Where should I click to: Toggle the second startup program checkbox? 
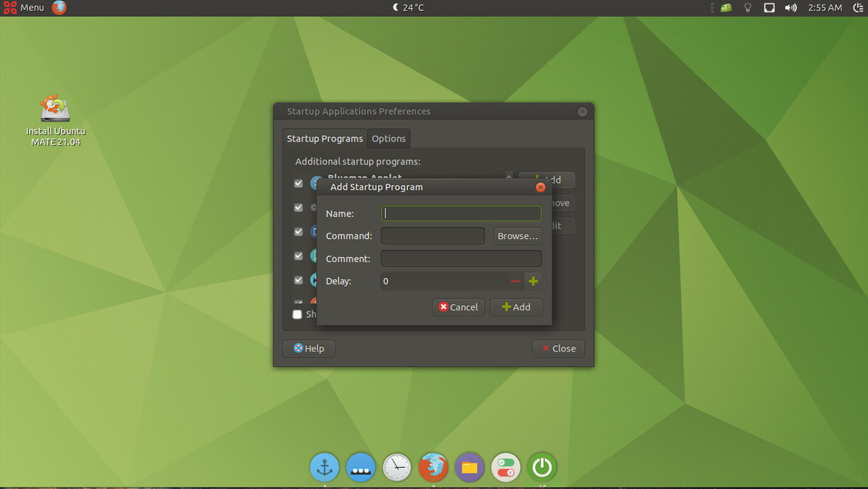point(299,207)
